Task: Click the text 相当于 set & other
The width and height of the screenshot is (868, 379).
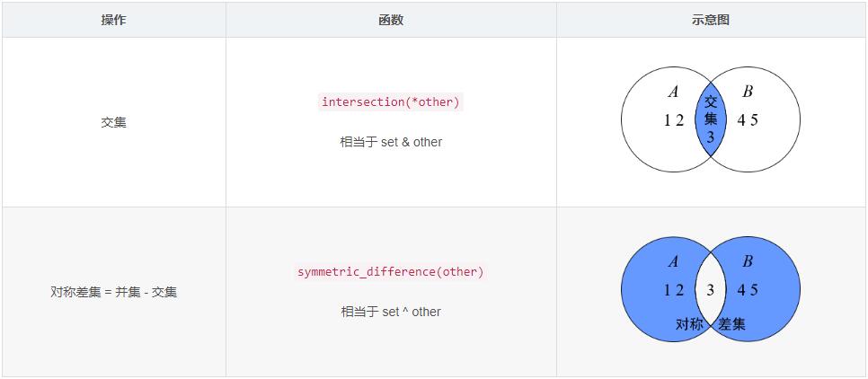Action: [x=391, y=142]
